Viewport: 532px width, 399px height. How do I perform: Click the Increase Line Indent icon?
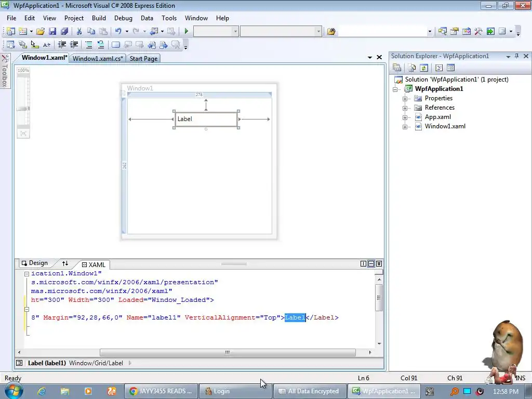coord(74,45)
